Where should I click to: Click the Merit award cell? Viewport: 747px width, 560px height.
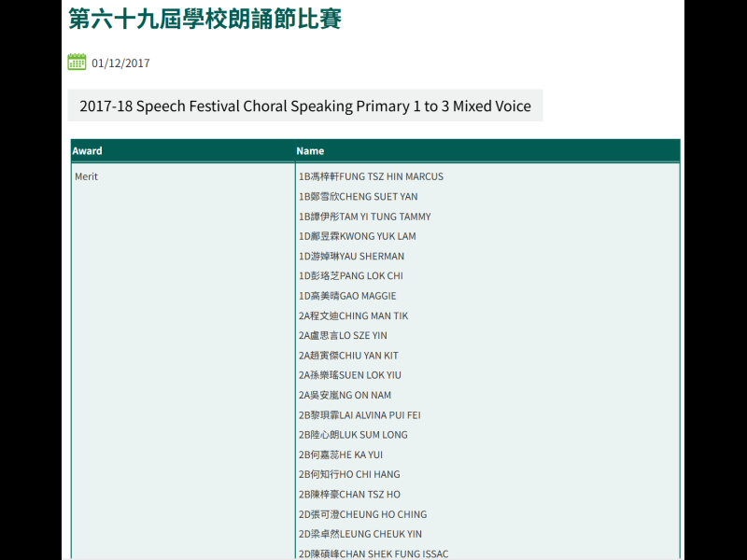click(x=86, y=176)
